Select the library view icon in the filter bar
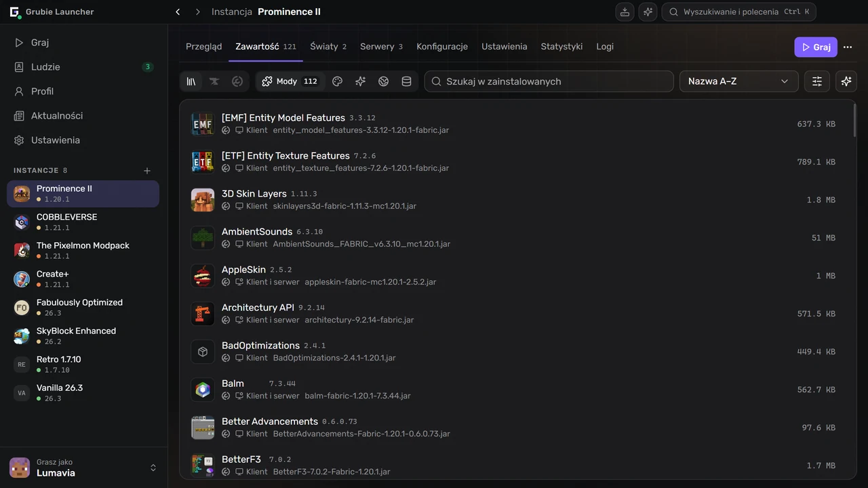 click(191, 81)
